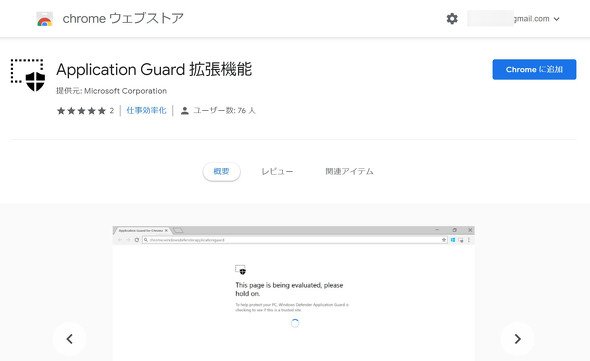Open the 仕事効率化 category link
This screenshot has width=590, height=361.
tap(146, 110)
